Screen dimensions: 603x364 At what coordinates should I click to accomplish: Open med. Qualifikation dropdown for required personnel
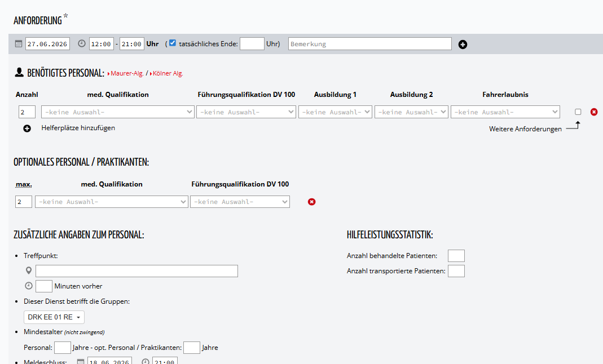click(x=118, y=112)
